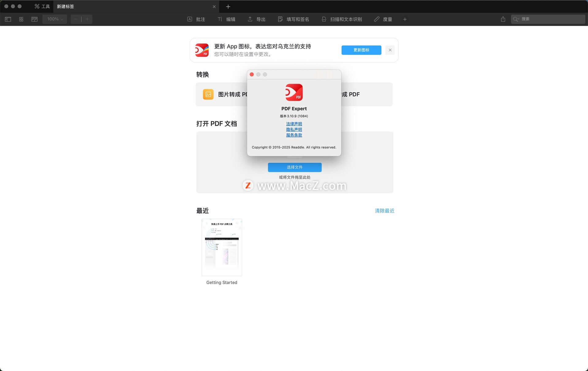The height and width of the screenshot is (371, 588).
Task: Open the 批注 annotate tab
Action: click(x=196, y=19)
